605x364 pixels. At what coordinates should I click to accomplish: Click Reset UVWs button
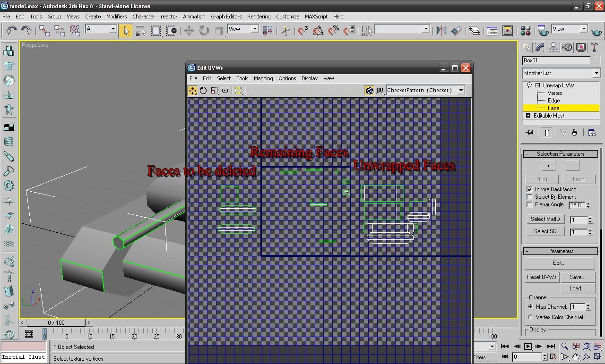[542, 277]
